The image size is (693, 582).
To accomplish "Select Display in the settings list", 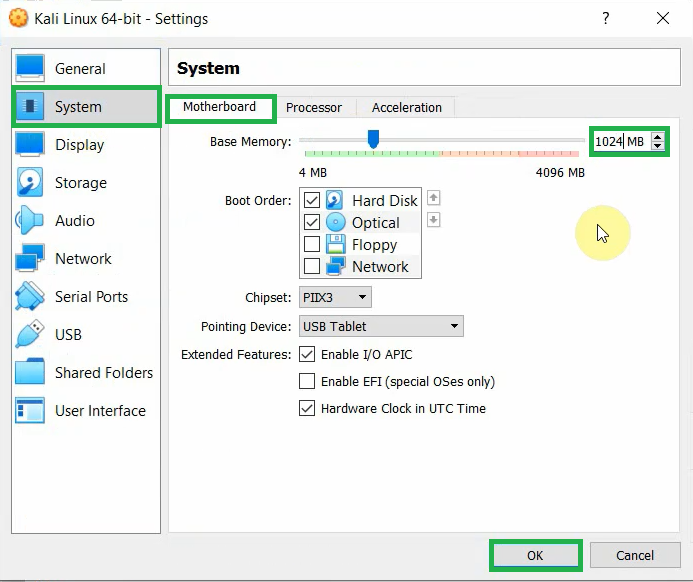I will tap(80, 145).
